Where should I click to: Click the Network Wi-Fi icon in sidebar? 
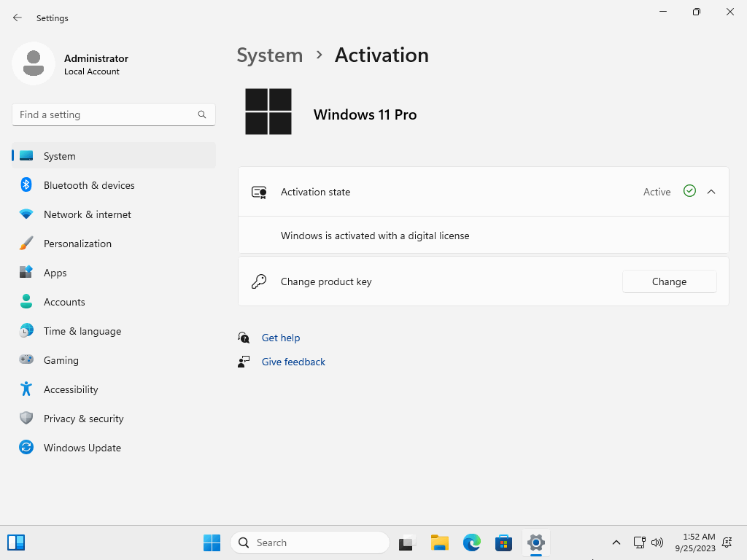click(x=26, y=214)
